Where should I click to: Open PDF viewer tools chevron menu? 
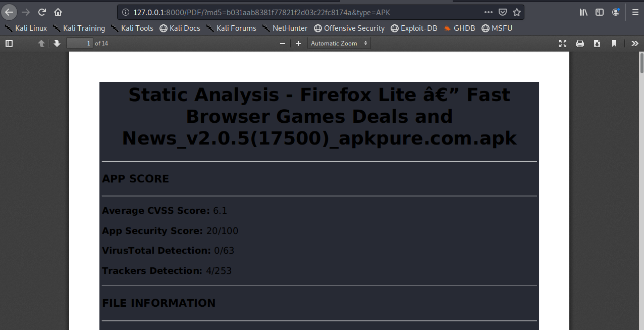(635, 43)
